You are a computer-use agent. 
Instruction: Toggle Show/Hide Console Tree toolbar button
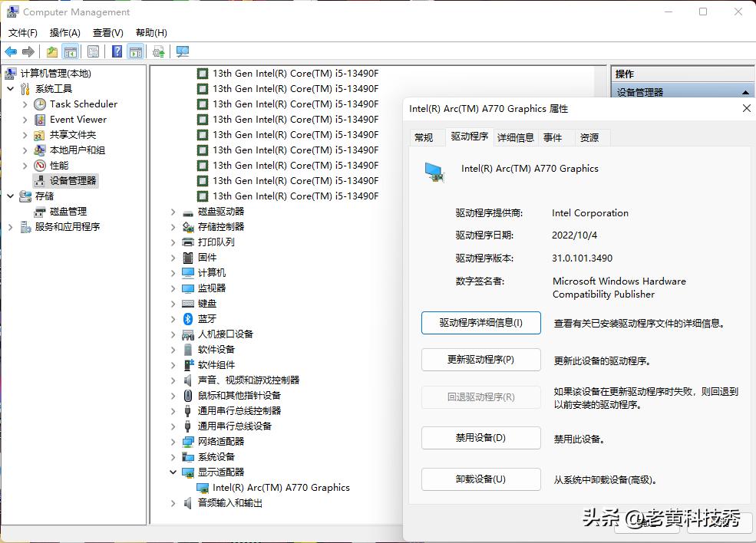point(71,52)
